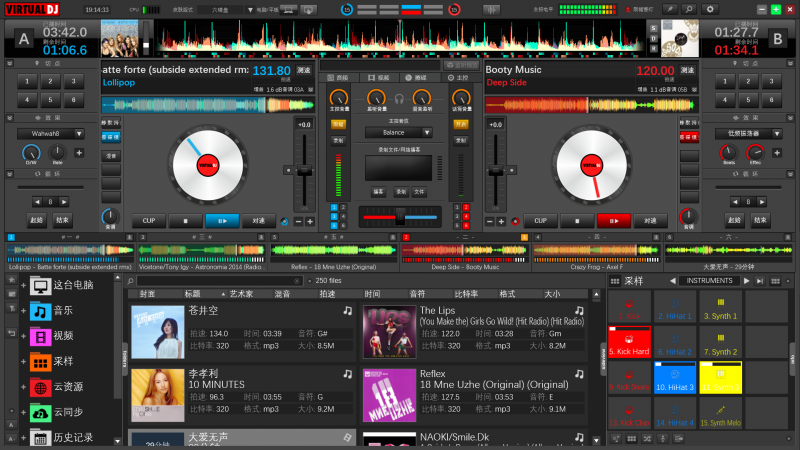Screen dimensions: 800x450
Task: Toggle the yellow 限幅 limiter button in mixer
Action: (x=338, y=124)
